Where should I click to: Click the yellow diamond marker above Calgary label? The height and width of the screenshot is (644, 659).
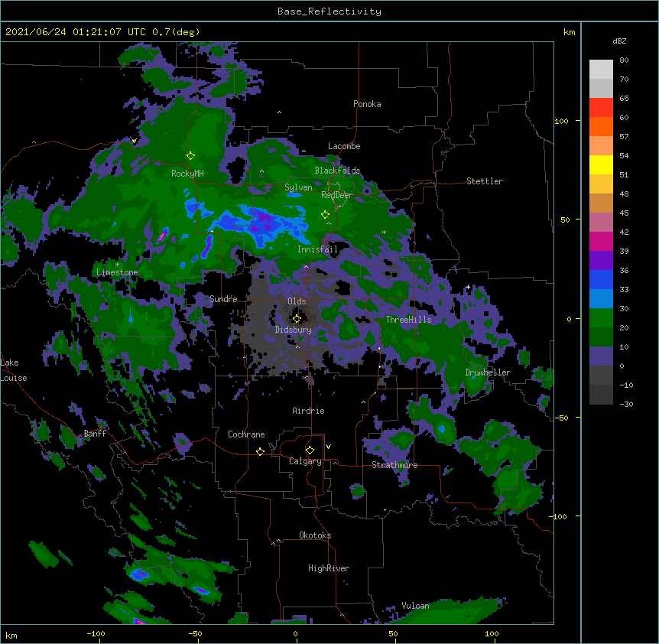coord(310,450)
